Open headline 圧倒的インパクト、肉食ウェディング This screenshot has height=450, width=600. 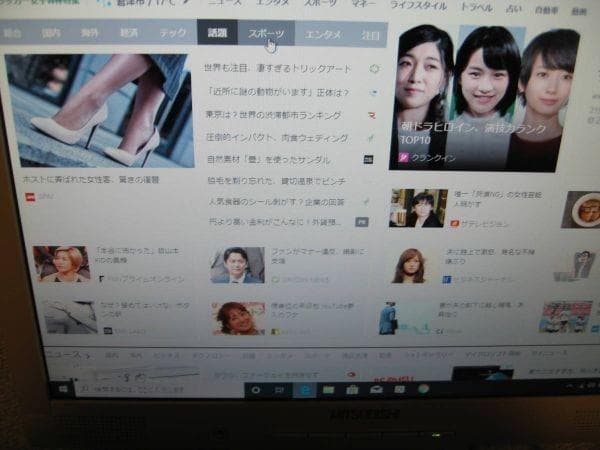[277, 137]
